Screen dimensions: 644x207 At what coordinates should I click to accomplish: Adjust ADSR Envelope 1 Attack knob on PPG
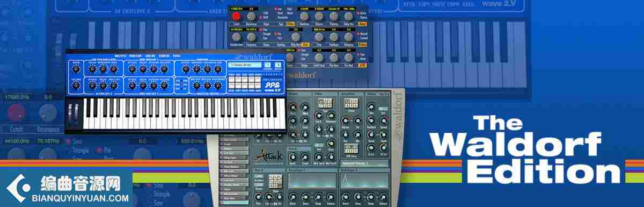click(132, 69)
